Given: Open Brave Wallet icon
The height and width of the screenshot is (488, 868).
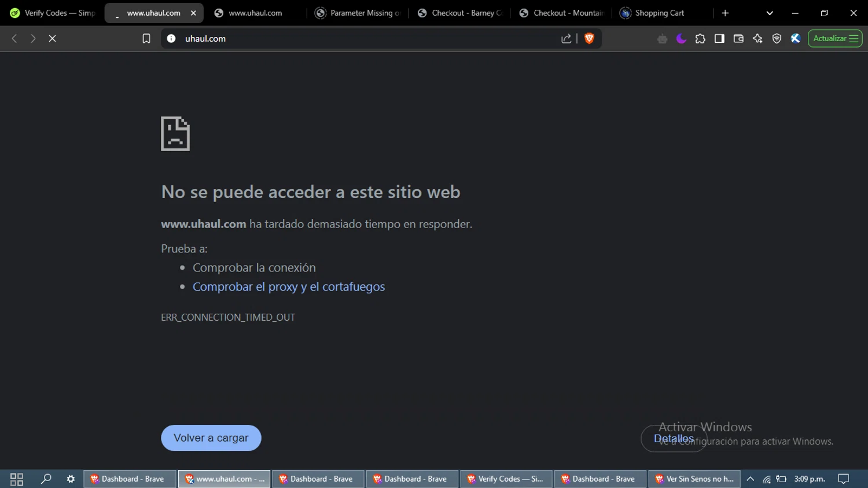Looking at the screenshot, I should click(738, 38).
